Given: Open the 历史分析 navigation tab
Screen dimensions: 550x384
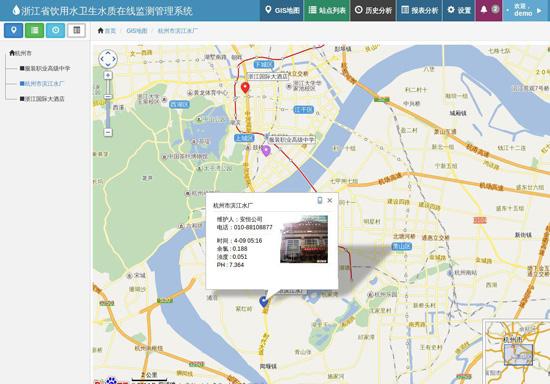Looking at the screenshot, I should pos(373,11).
